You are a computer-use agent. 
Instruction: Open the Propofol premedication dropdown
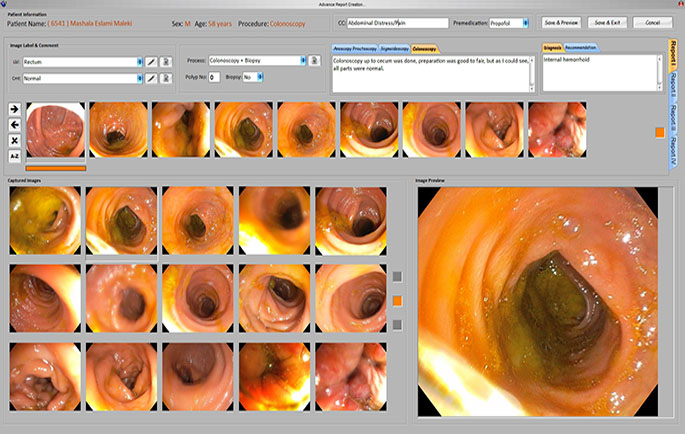pyautogui.click(x=524, y=22)
